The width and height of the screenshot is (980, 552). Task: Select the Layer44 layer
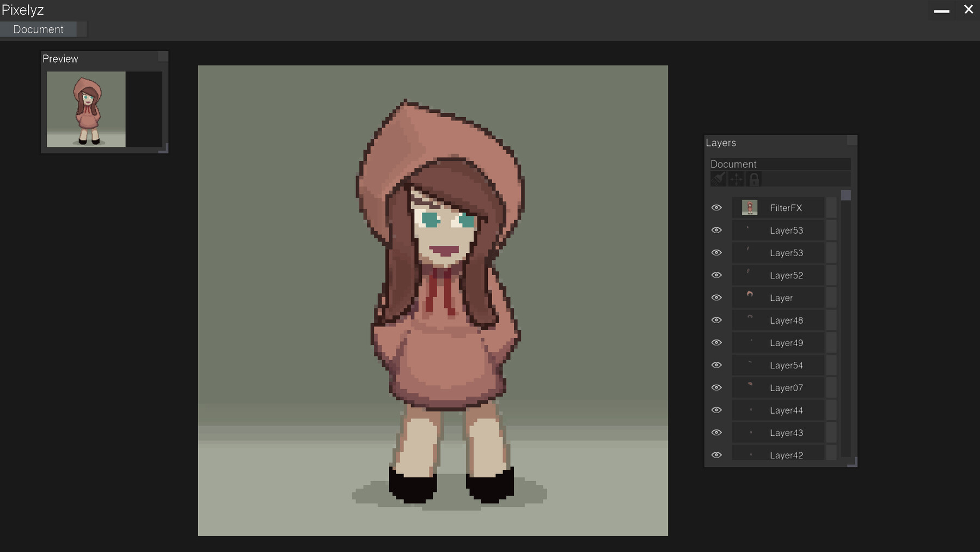[786, 410]
